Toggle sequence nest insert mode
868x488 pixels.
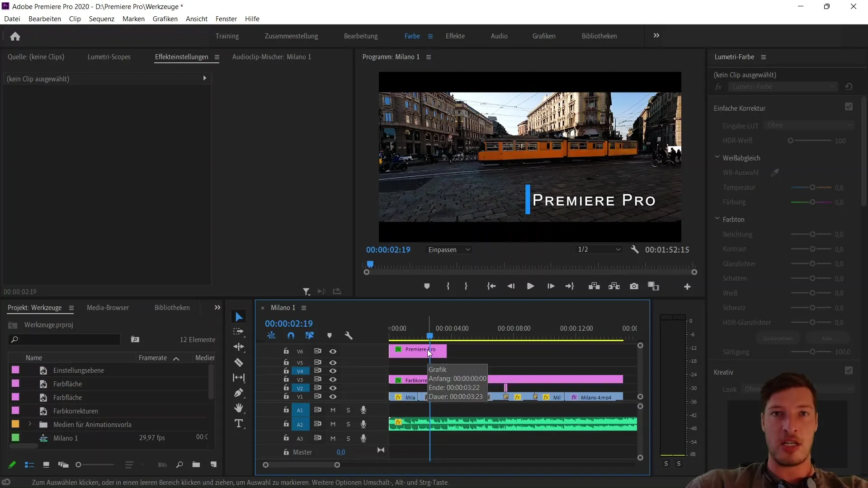coord(271,336)
